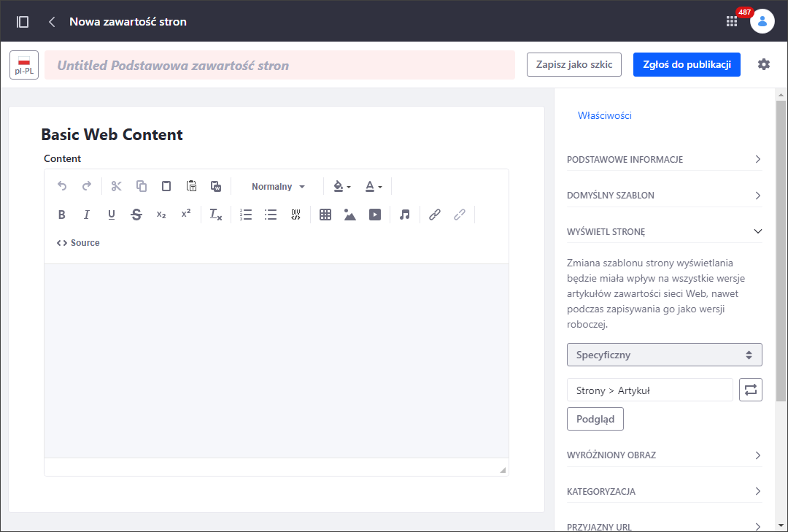Screen dimensions: 788x532
Task: Expand the Podstawowe informacje section
Action: click(x=664, y=159)
